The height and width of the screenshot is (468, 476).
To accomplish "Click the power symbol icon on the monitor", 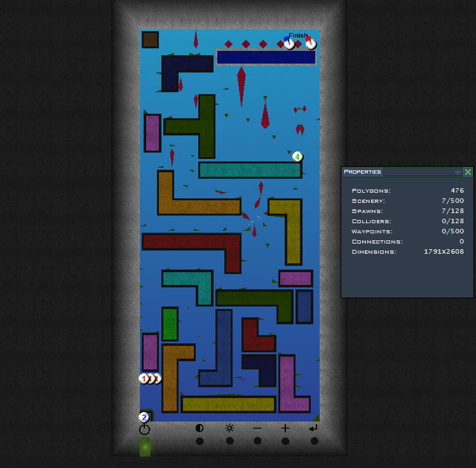I will click(145, 430).
